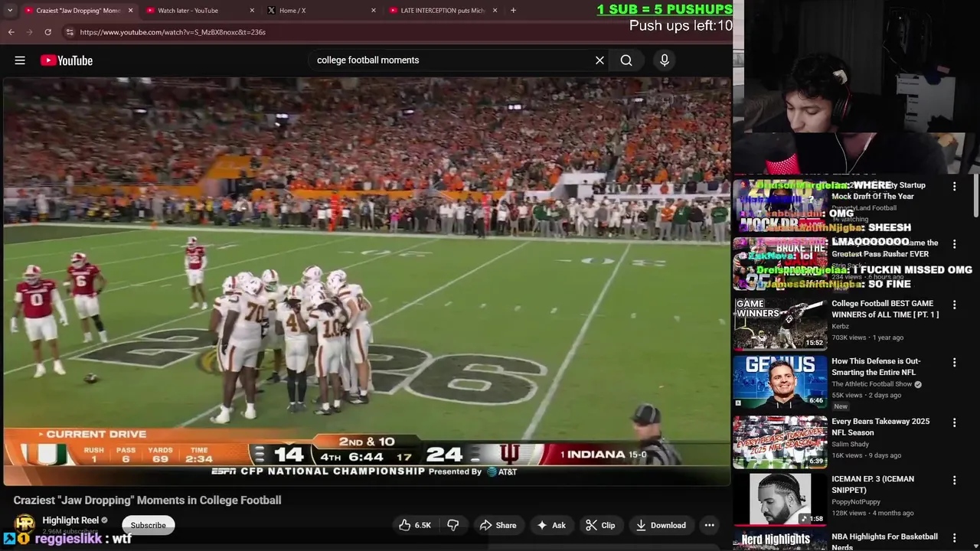The image size is (980, 551).
Task: Click the address bar URL
Action: point(172,32)
